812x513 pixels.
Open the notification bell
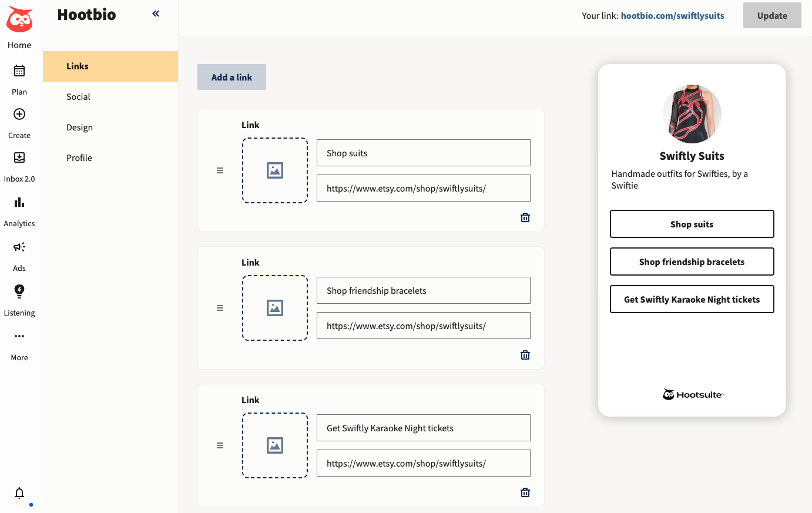tap(19, 493)
